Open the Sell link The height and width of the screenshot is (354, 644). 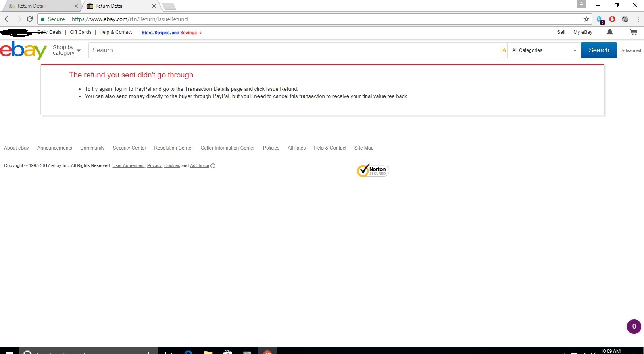point(561,32)
